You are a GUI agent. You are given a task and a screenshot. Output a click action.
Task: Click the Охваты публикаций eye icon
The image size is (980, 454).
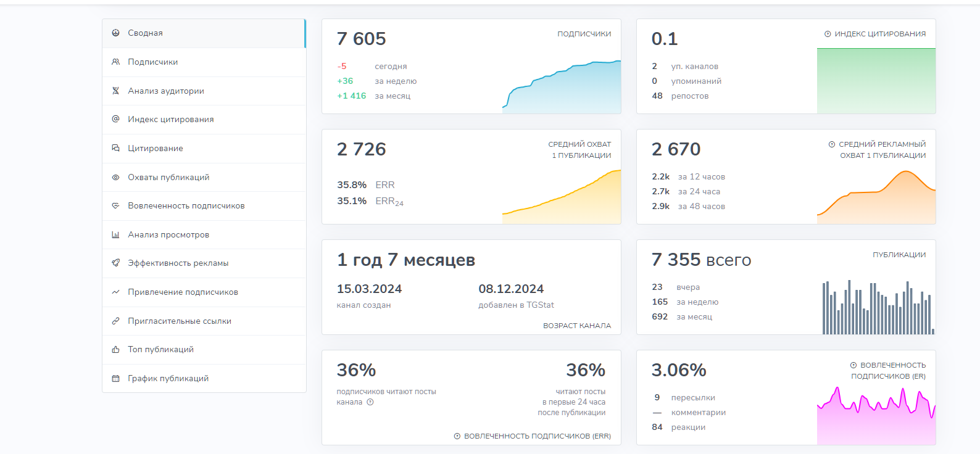[115, 178]
